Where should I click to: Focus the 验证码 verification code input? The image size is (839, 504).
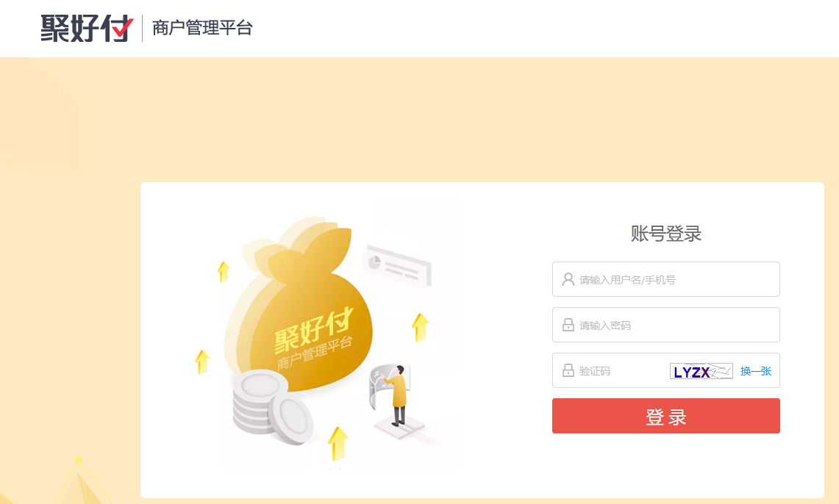pyautogui.click(x=621, y=370)
